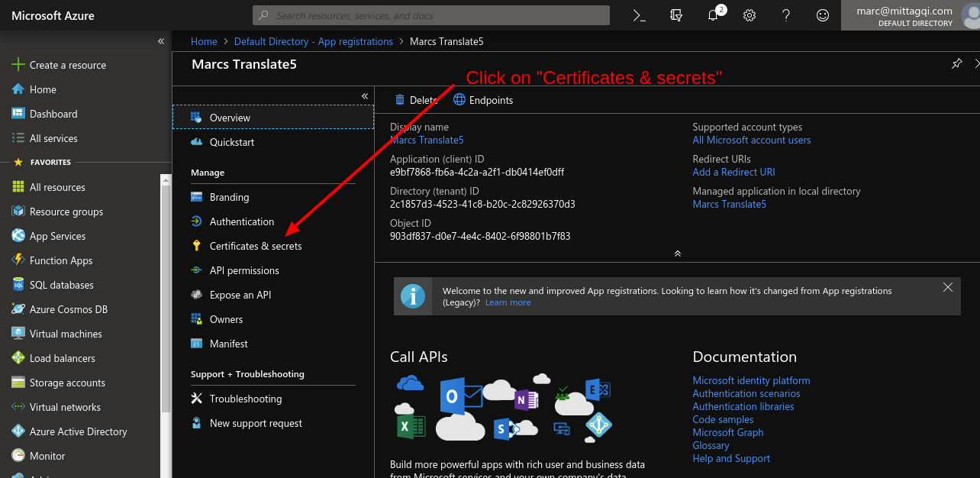Viewport: 980px width, 478px height.
Task: Click the Endpoints toolbar button
Action: click(x=483, y=100)
